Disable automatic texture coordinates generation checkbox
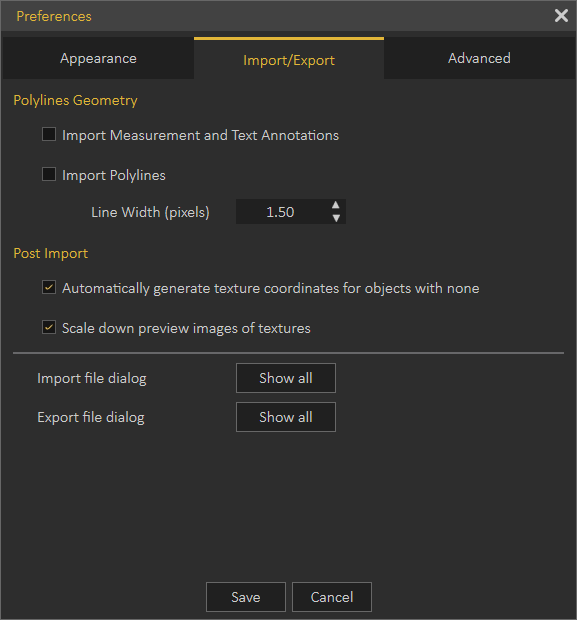This screenshot has height=620, width=577. tap(49, 287)
